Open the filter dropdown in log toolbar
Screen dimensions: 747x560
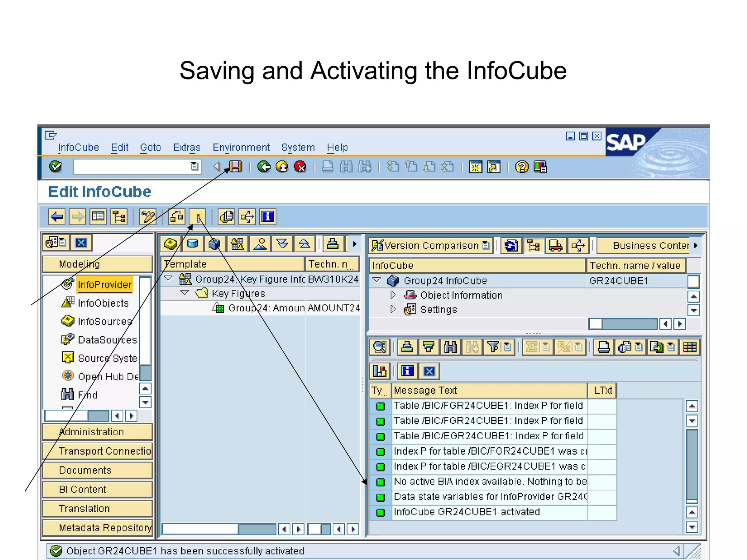pos(507,347)
